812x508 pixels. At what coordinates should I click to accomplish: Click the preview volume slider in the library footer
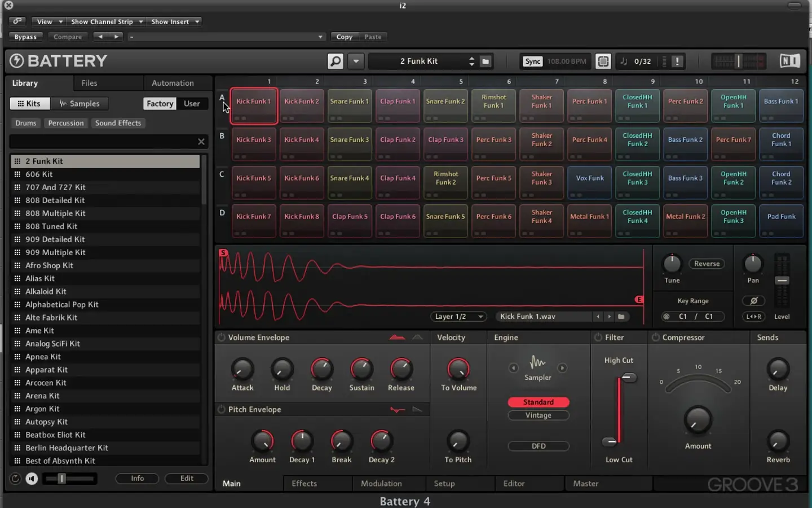[x=69, y=479]
